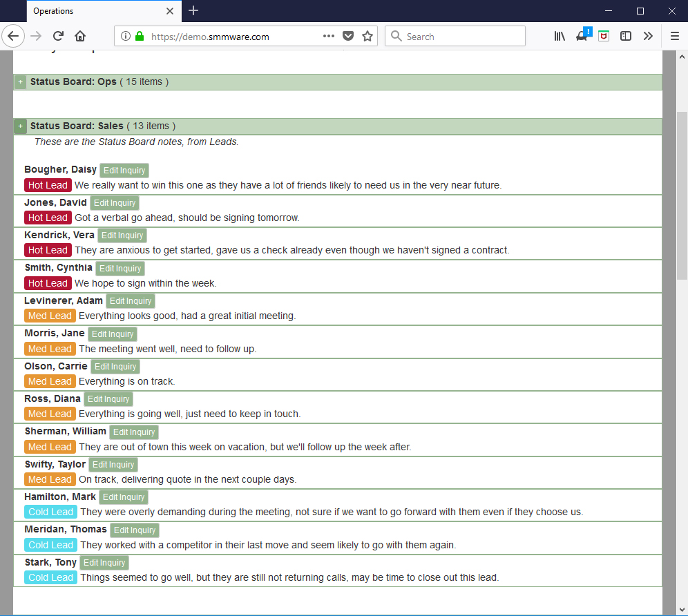This screenshot has height=616, width=688.
Task: Click Med Lead badge for Morris, Jane
Action: tap(50, 349)
